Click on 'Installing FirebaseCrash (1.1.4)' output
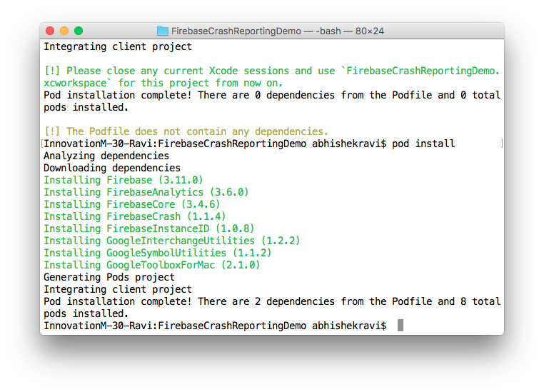 (x=134, y=216)
